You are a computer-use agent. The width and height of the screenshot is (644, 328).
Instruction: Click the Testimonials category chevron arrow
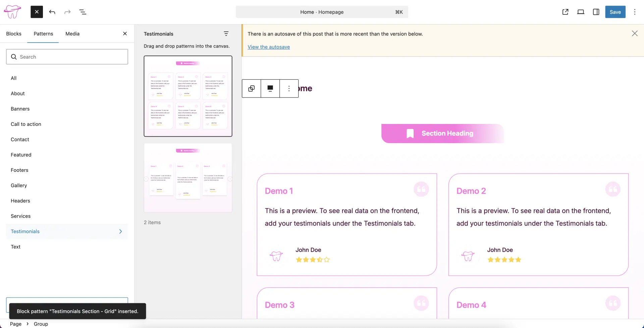pos(121,232)
